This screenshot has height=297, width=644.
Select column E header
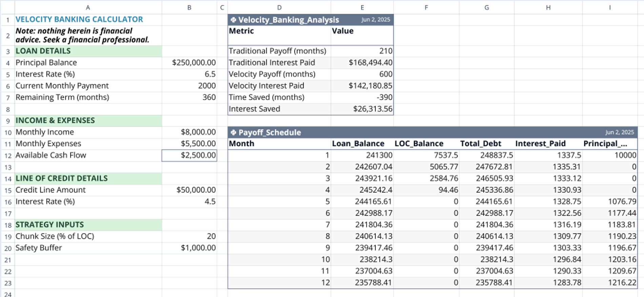[x=362, y=7]
